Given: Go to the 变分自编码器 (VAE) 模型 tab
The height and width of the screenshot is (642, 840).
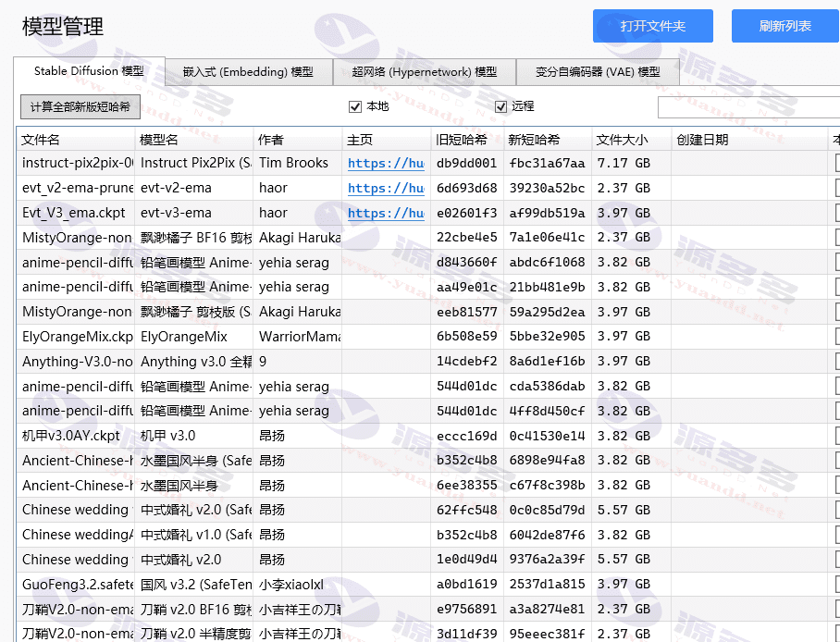Looking at the screenshot, I should (x=598, y=72).
